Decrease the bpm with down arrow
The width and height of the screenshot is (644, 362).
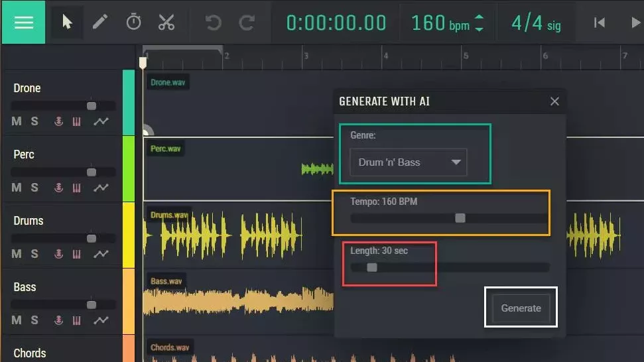point(479,29)
